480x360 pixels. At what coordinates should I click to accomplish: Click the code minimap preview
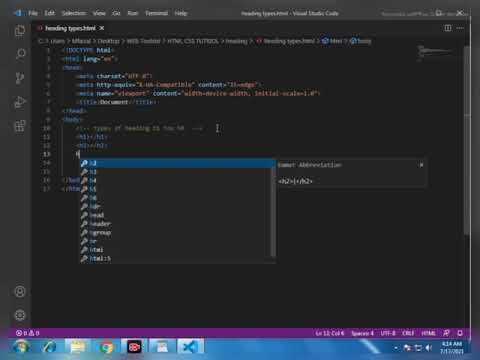435,53
